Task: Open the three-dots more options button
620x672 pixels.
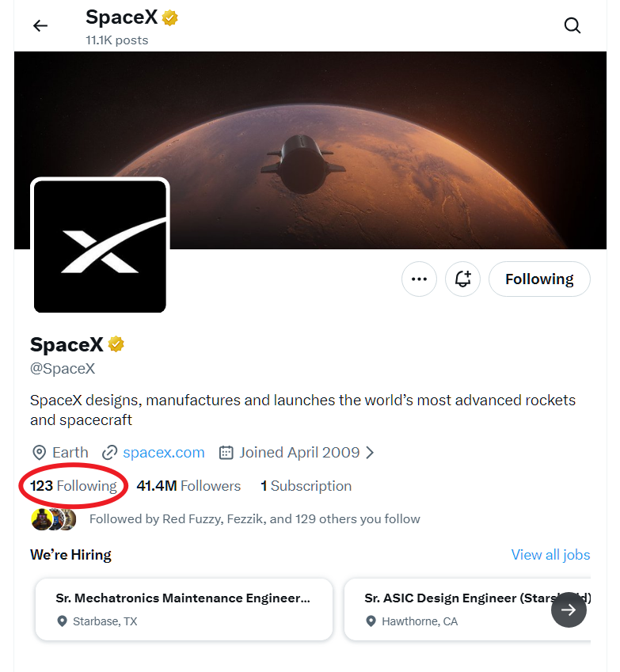Action: (x=419, y=279)
